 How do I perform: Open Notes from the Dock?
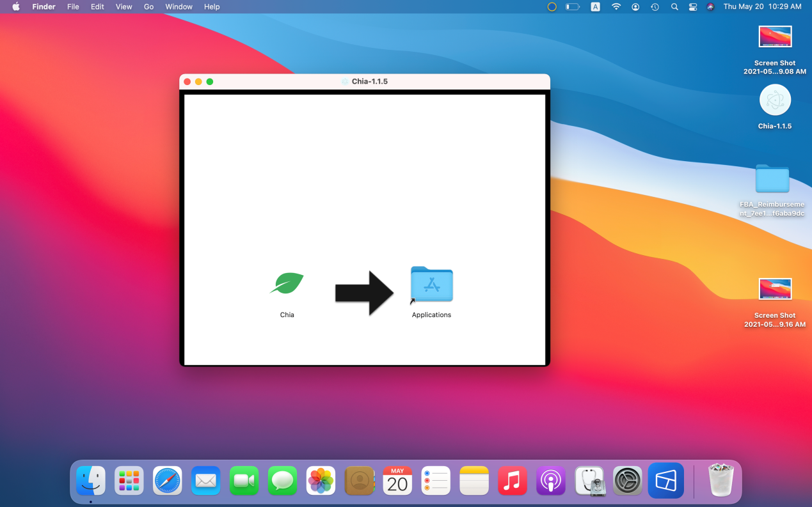pyautogui.click(x=474, y=481)
